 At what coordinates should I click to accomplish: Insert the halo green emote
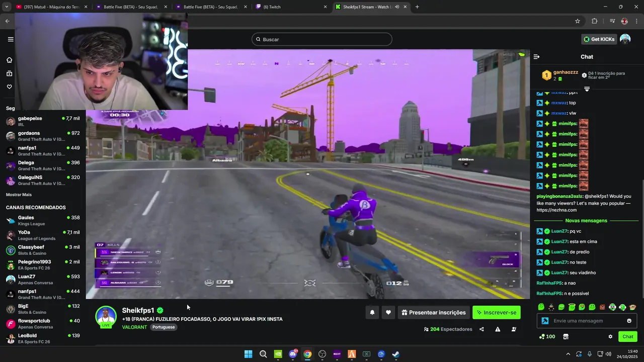572,307
